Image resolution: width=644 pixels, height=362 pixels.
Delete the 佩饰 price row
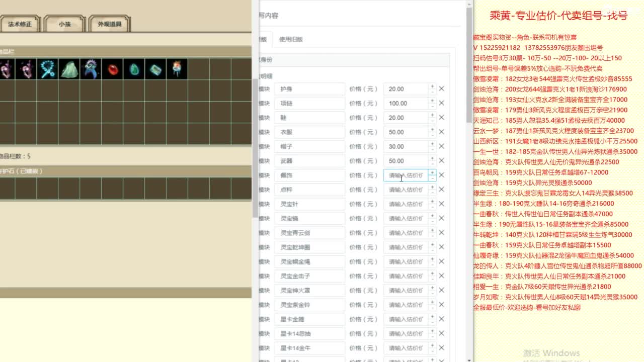click(441, 175)
